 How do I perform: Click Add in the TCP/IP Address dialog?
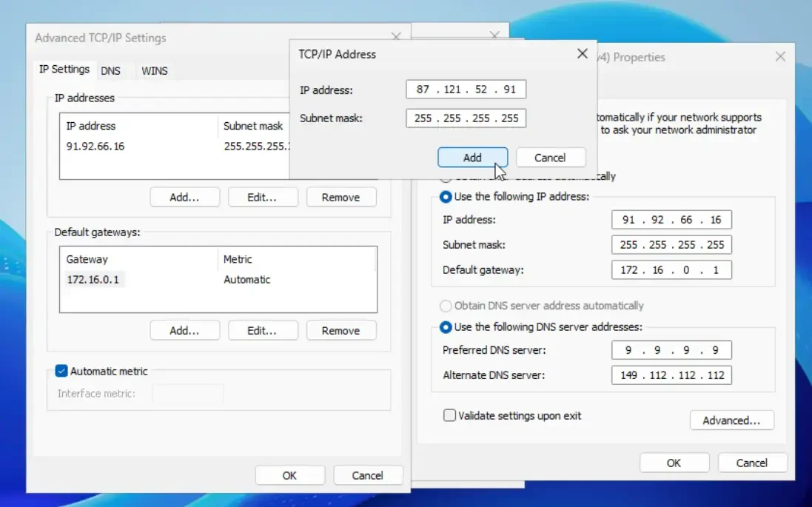472,158
